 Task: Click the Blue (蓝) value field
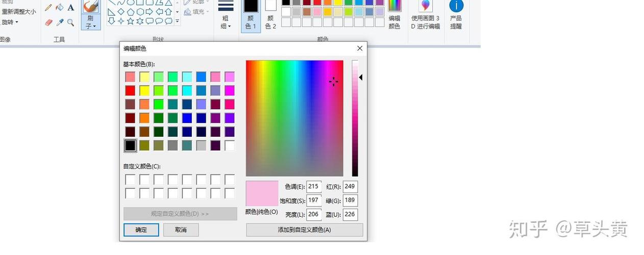point(350,215)
